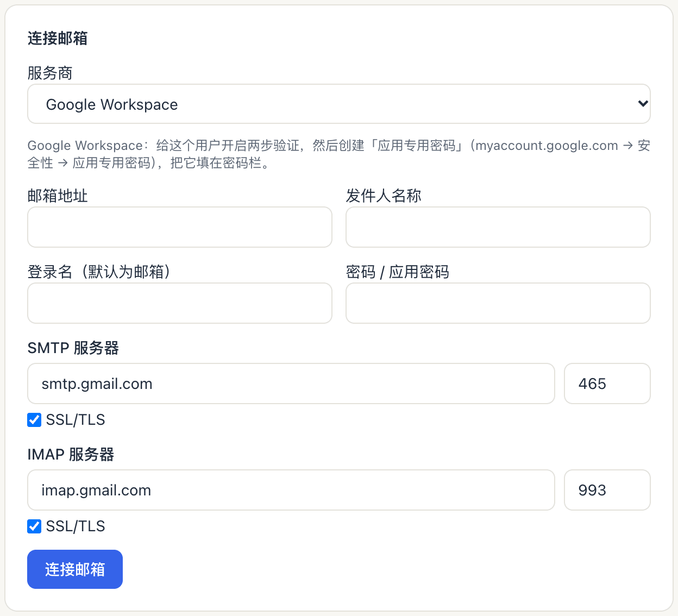Edit the imap.gmail.com server field
The image size is (678, 616).
pos(291,490)
